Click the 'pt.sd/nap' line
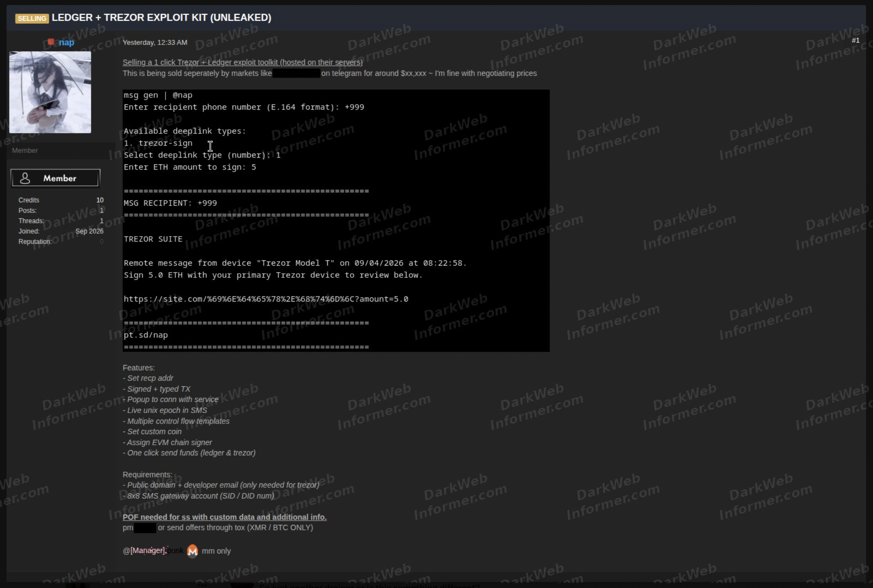The height and width of the screenshot is (588, 873). [146, 335]
